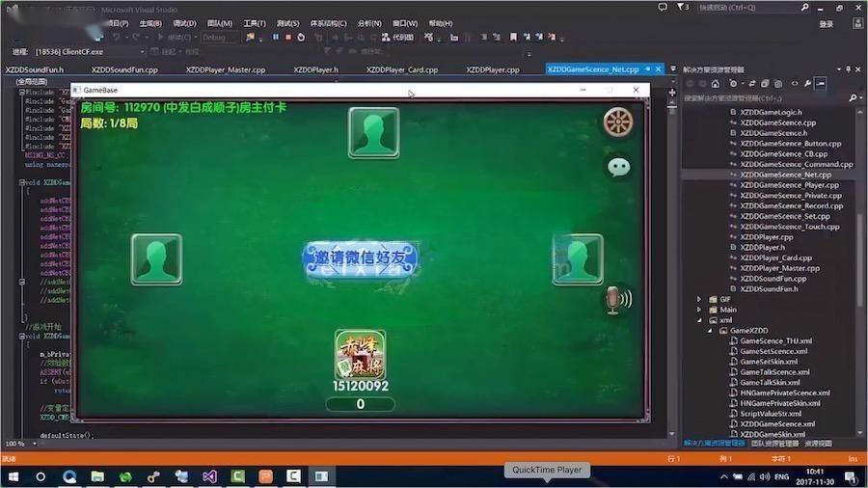This screenshot has width=868, height=488.
Task: Open the chat bubble icon in GameBase
Action: point(618,167)
